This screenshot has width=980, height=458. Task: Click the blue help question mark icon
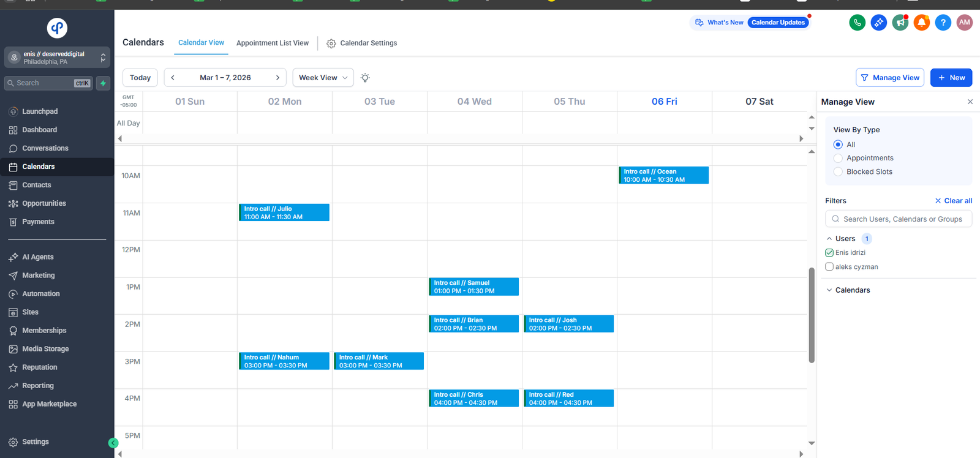point(943,23)
